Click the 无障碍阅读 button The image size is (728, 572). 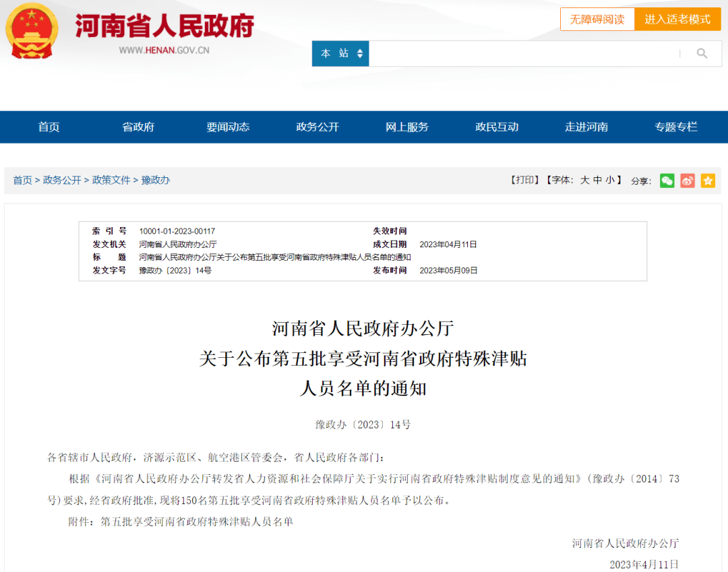[x=597, y=20]
